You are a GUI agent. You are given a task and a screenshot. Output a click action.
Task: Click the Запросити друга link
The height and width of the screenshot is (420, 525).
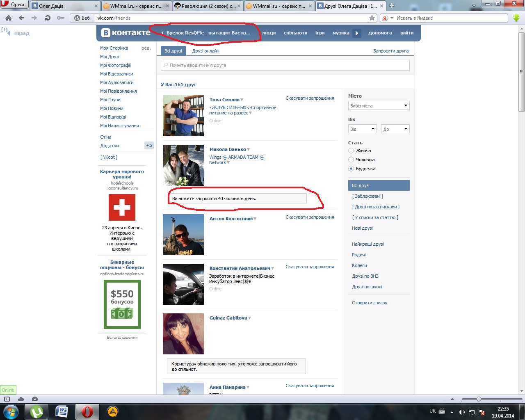click(391, 51)
